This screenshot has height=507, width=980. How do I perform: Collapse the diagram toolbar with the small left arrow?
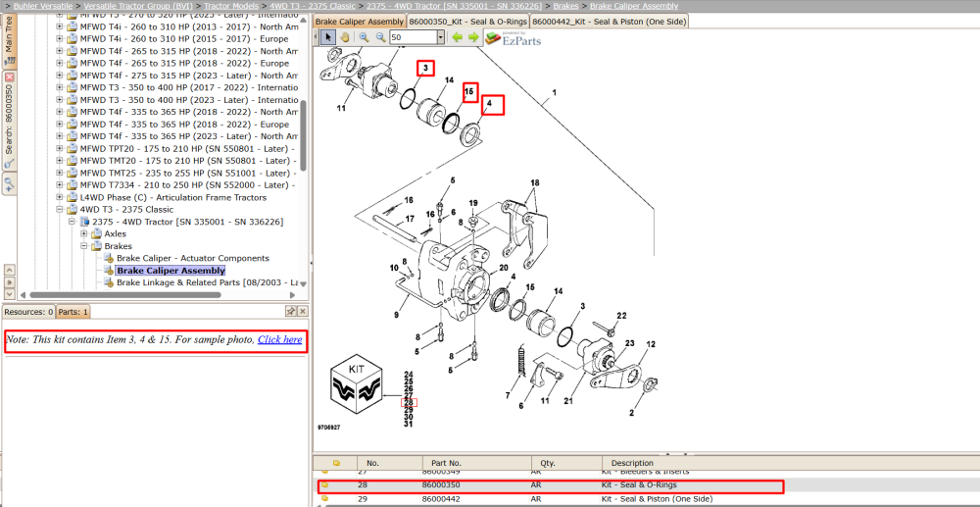point(317,37)
